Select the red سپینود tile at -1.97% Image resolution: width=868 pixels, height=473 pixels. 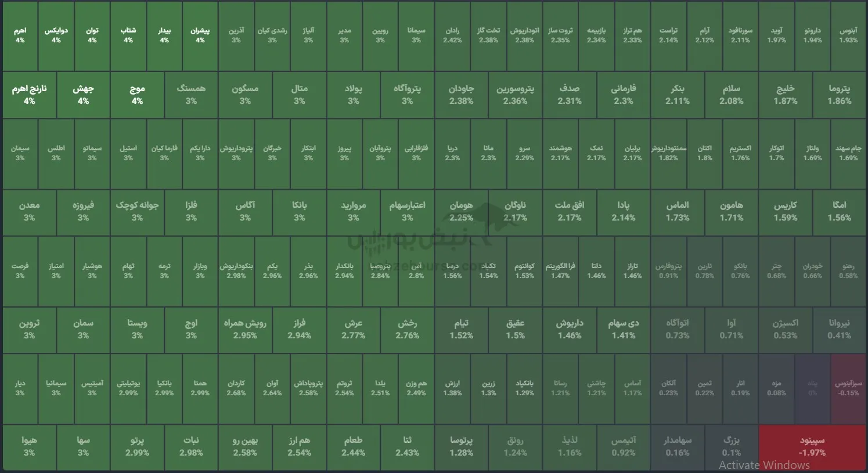tap(812, 446)
